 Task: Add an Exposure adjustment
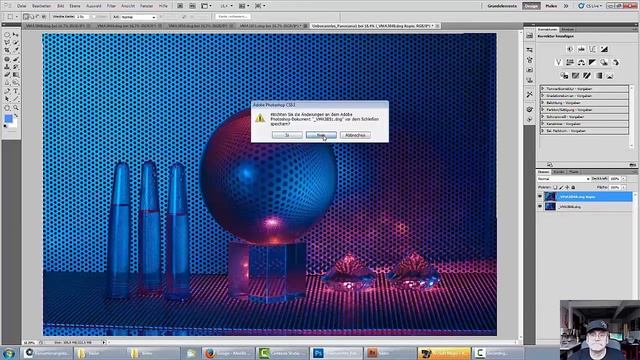pos(604,49)
